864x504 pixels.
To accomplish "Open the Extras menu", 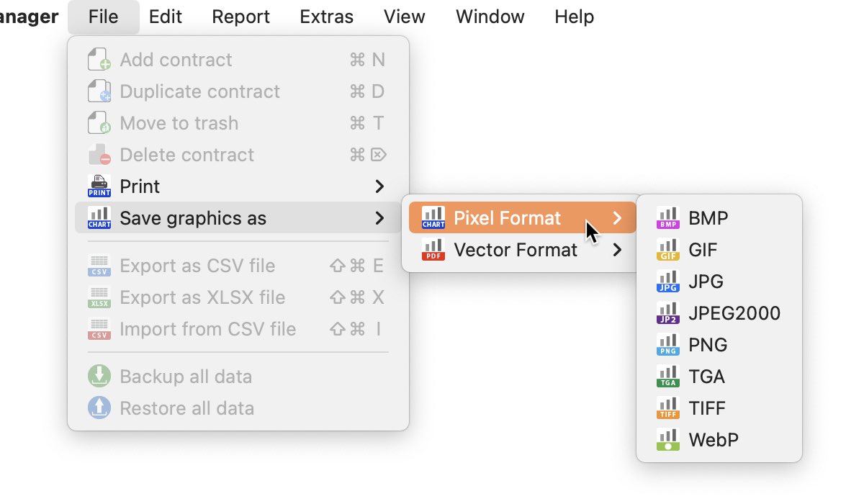I will [x=327, y=17].
